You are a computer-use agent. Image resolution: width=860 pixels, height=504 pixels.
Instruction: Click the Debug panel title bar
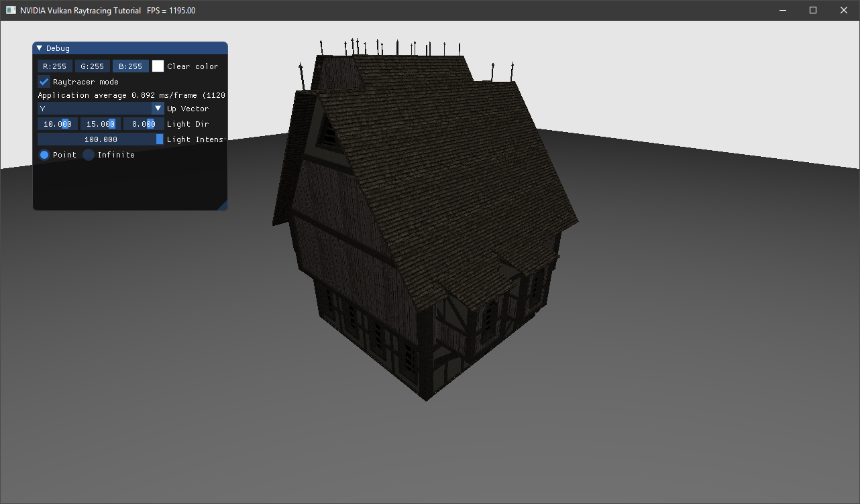click(x=134, y=48)
